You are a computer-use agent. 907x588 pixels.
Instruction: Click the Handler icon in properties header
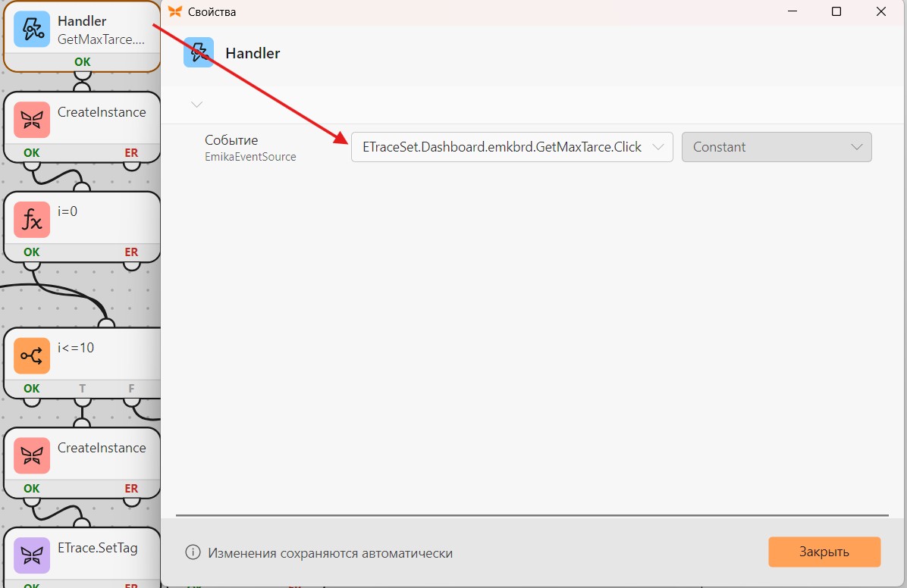199,52
